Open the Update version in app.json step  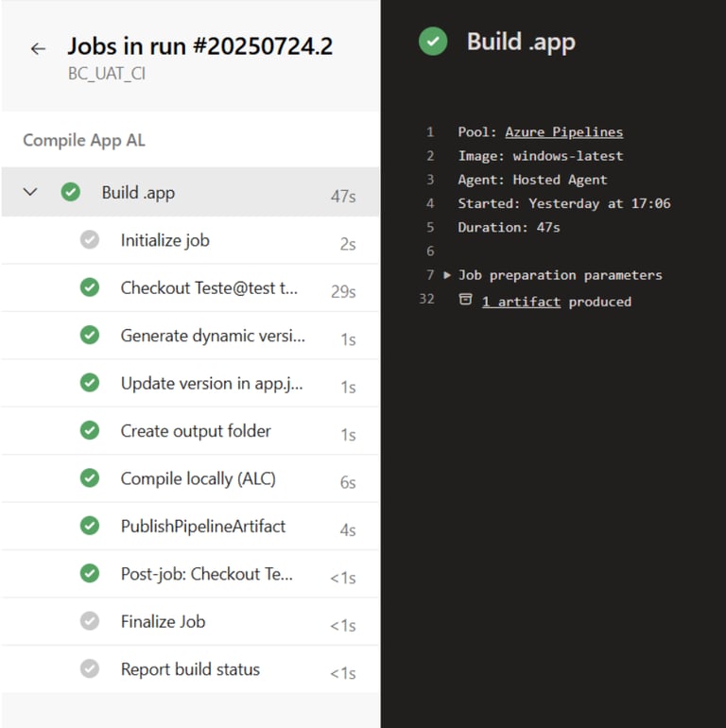212,384
